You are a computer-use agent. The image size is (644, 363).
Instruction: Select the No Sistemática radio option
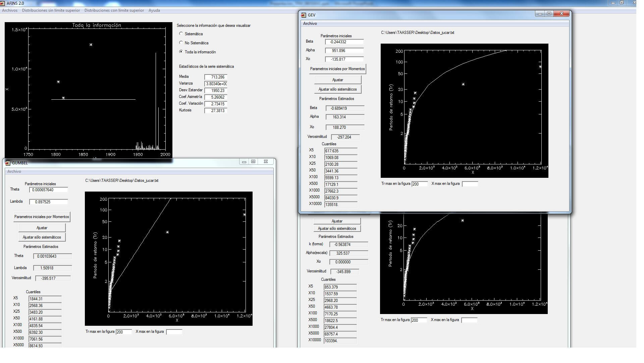pyautogui.click(x=181, y=43)
